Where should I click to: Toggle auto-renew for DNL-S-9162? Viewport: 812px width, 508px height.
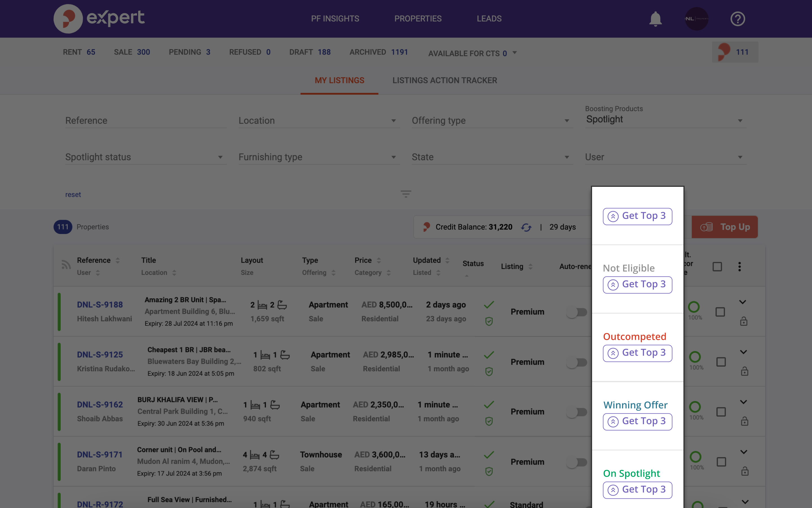(577, 412)
